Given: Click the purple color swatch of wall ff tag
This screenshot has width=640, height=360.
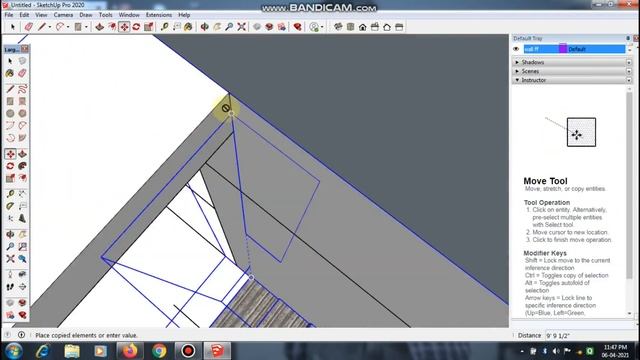Looking at the screenshot, I should [x=563, y=49].
